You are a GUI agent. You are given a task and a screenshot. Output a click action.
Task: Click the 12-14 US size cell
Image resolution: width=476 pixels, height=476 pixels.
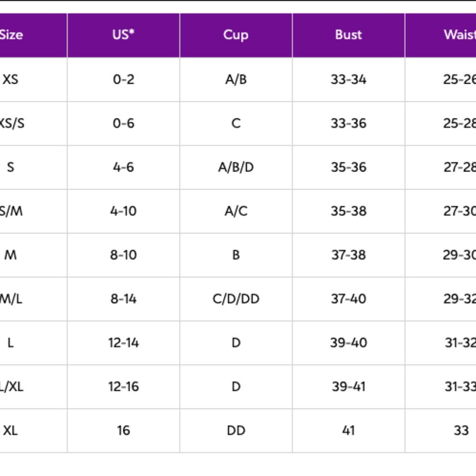click(x=123, y=342)
